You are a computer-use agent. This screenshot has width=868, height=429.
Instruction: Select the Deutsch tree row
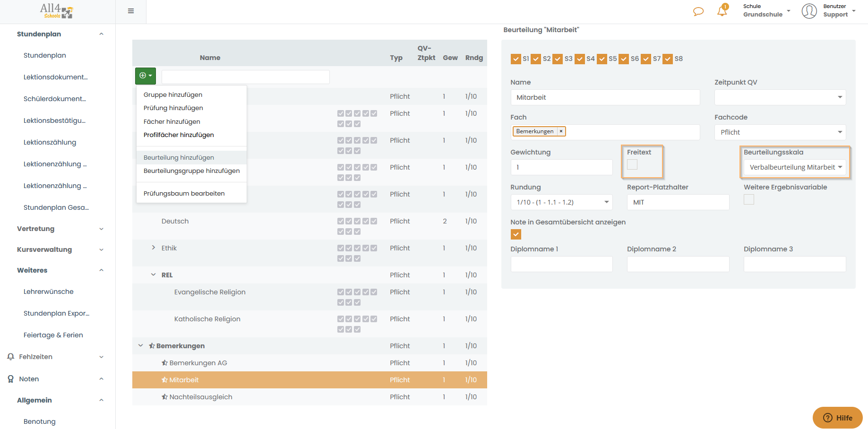(x=309, y=226)
